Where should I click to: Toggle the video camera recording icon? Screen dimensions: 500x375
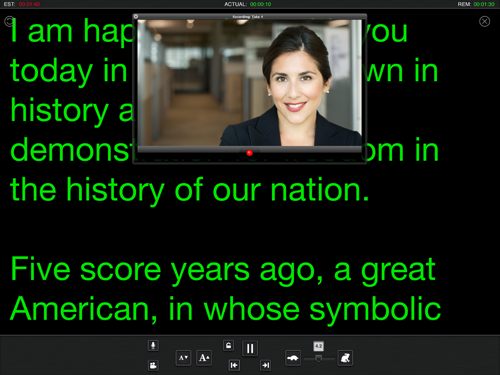[x=153, y=365]
